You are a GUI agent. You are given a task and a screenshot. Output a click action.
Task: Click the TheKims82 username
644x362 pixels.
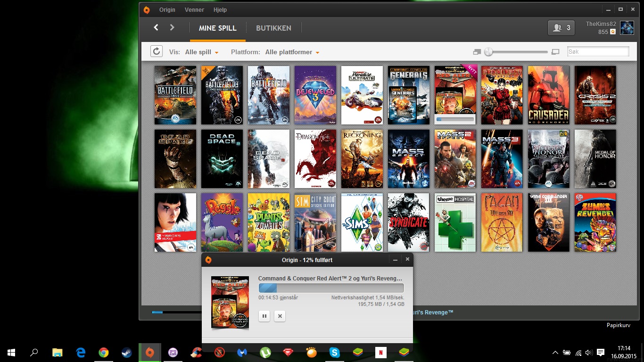coord(601,24)
